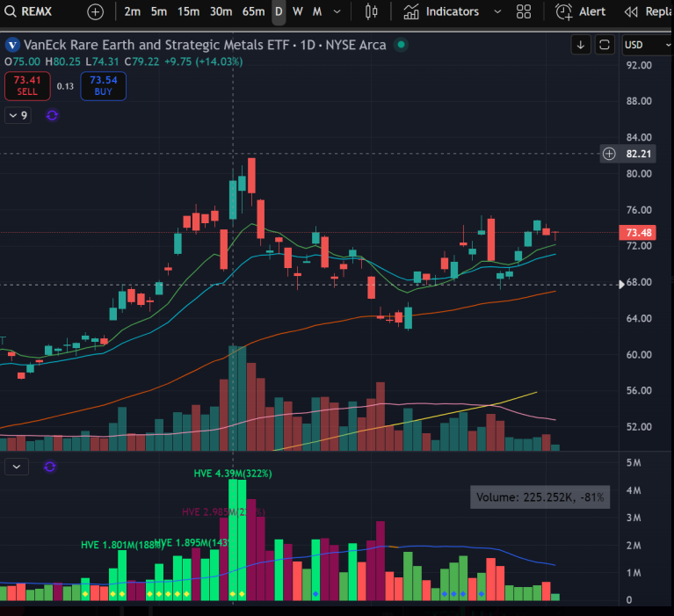Toggle maximize chart pane button
The width and height of the screenshot is (674, 616).
tap(605, 45)
